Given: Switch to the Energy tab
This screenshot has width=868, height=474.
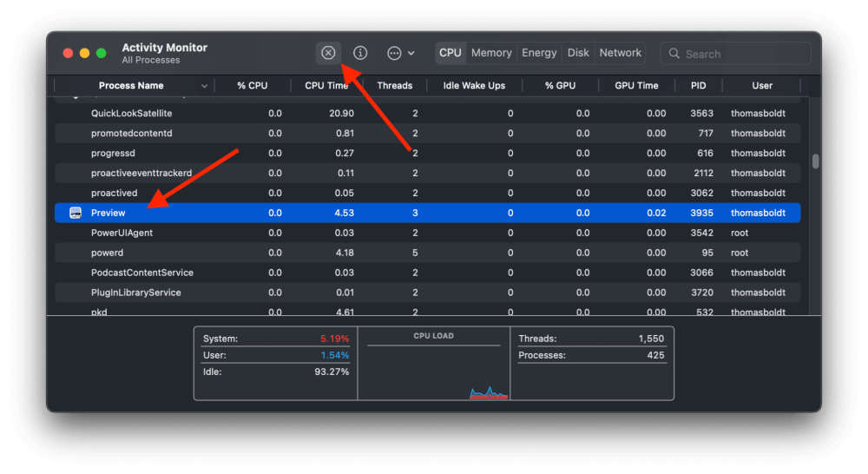Looking at the screenshot, I should pos(539,53).
